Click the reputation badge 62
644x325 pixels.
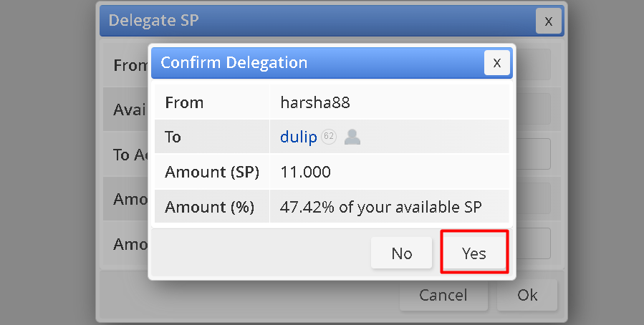pos(329,136)
